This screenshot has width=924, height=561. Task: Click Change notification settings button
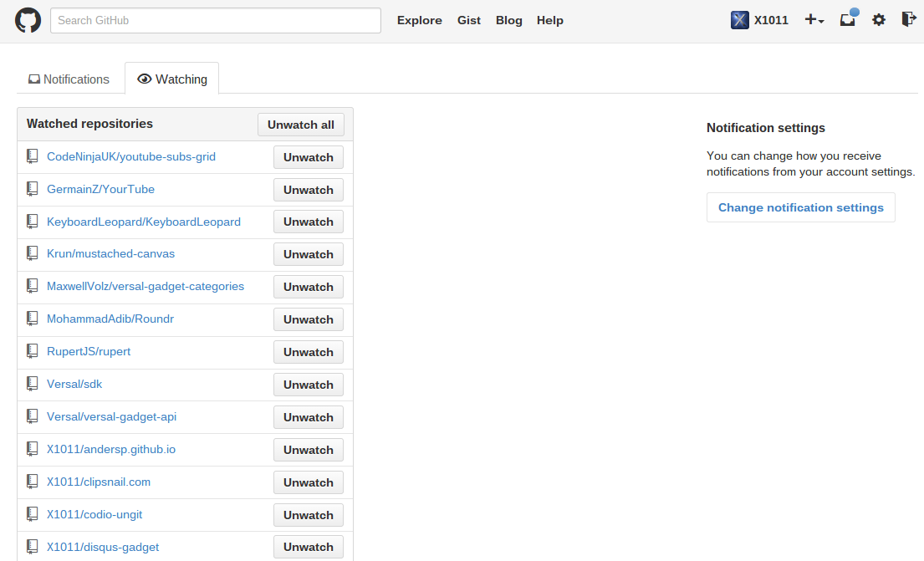coord(801,207)
